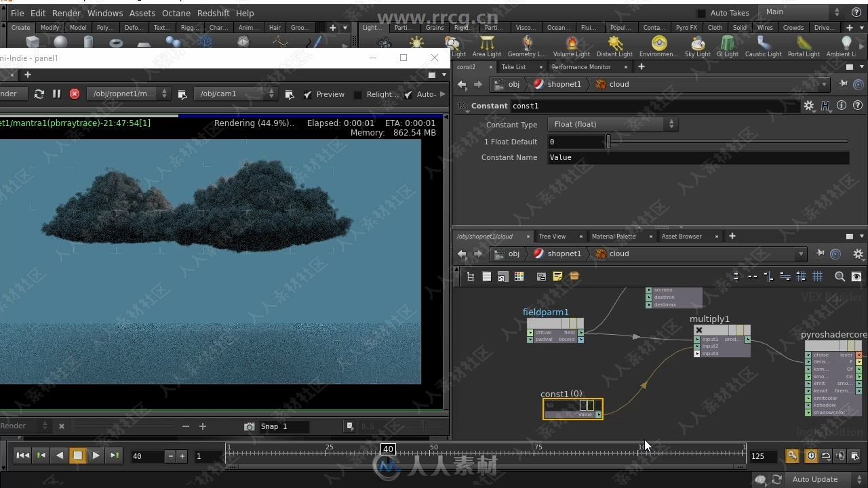Pause the render in progress
The width and height of the screenshot is (868, 488).
(x=57, y=94)
